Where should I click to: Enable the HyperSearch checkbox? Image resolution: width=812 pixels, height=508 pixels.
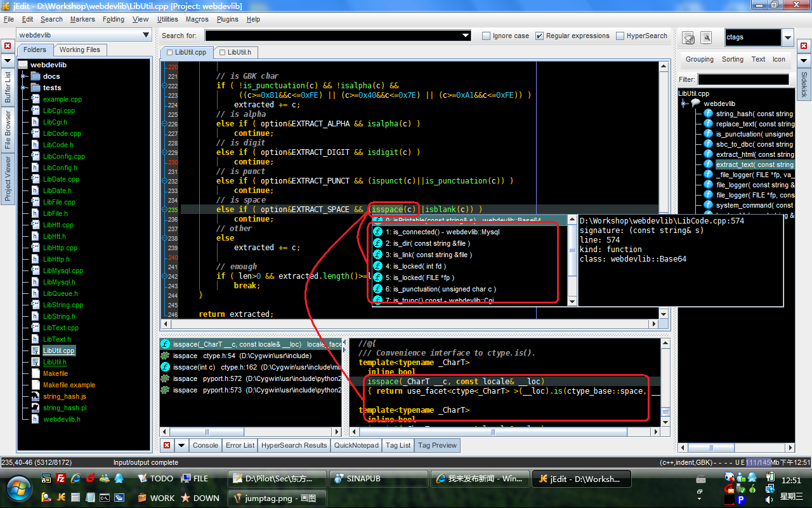pyautogui.click(x=620, y=36)
